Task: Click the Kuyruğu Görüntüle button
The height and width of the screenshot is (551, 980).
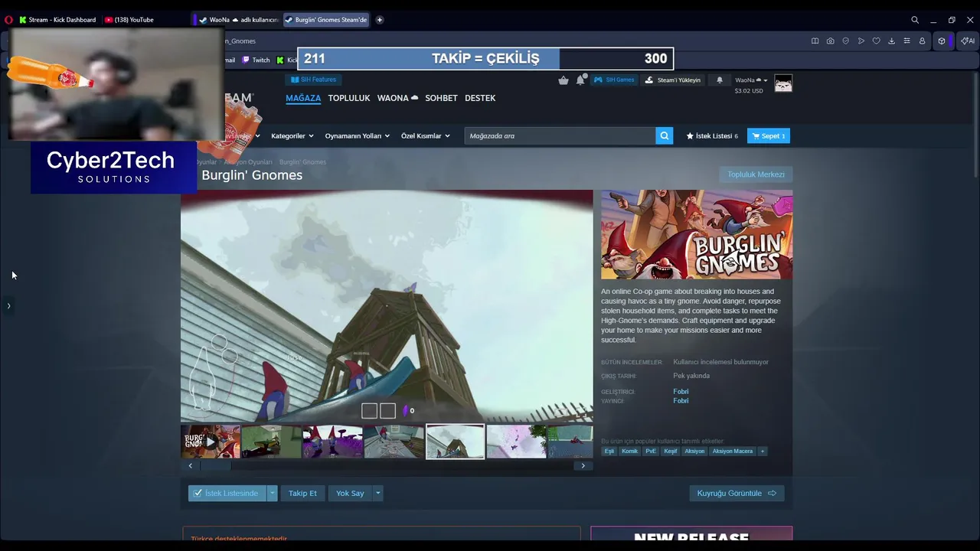Action: pyautogui.click(x=737, y=493)
